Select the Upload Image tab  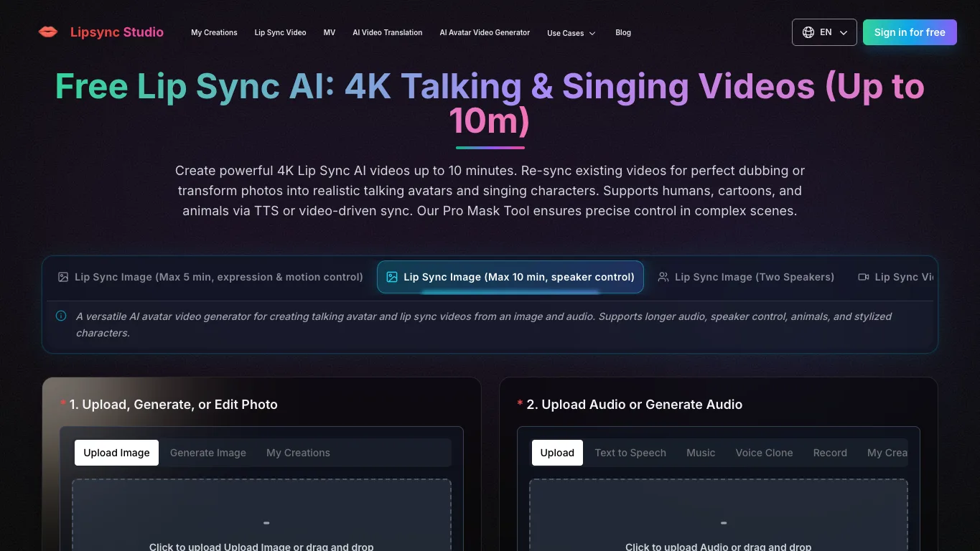(x=116, y=453)
